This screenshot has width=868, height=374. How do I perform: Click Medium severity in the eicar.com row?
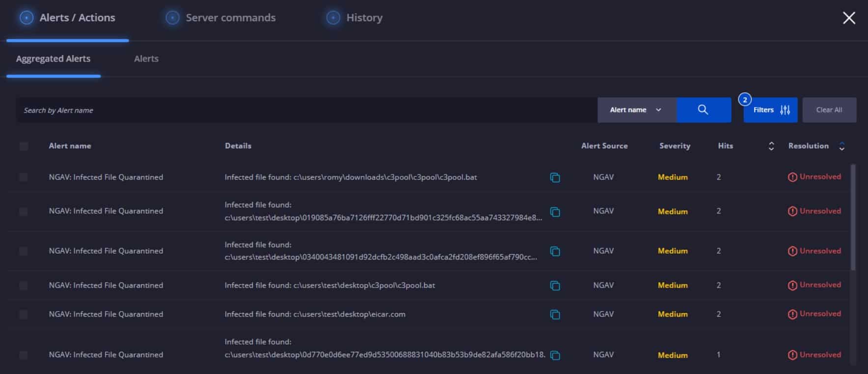(673, 314)
